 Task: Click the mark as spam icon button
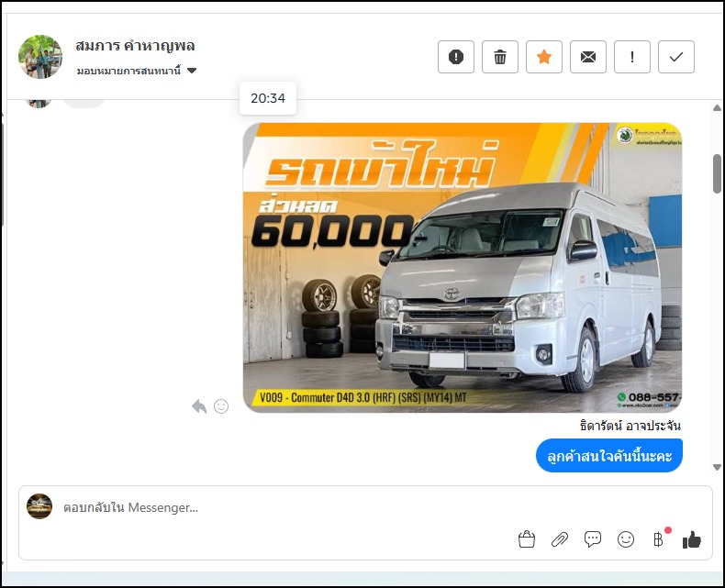click(456, 57)
